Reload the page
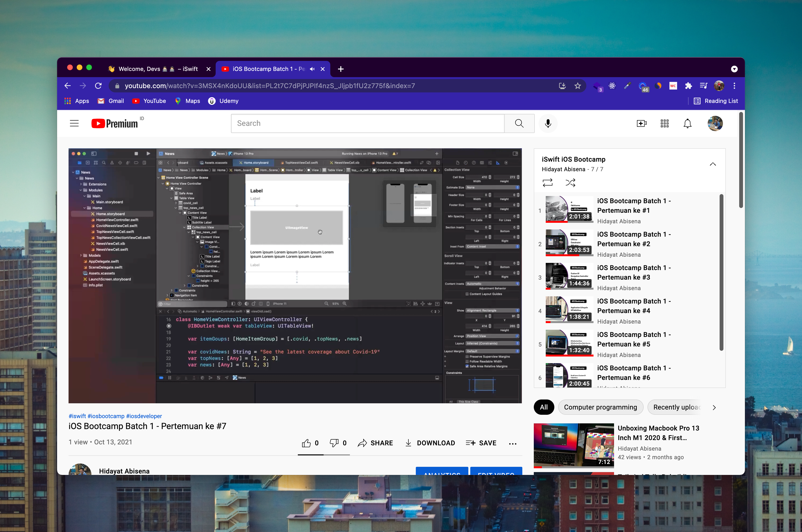Viewport: 802px width, 532px height. (x=98, y=86)
